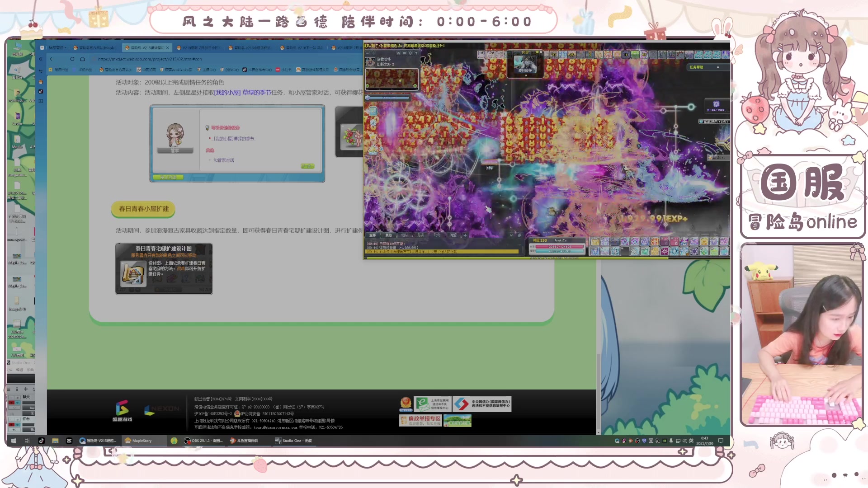The image size is (868, 488).
Task: Switch to the OBS 29.1.3 taskbar window
Action: 203,441
